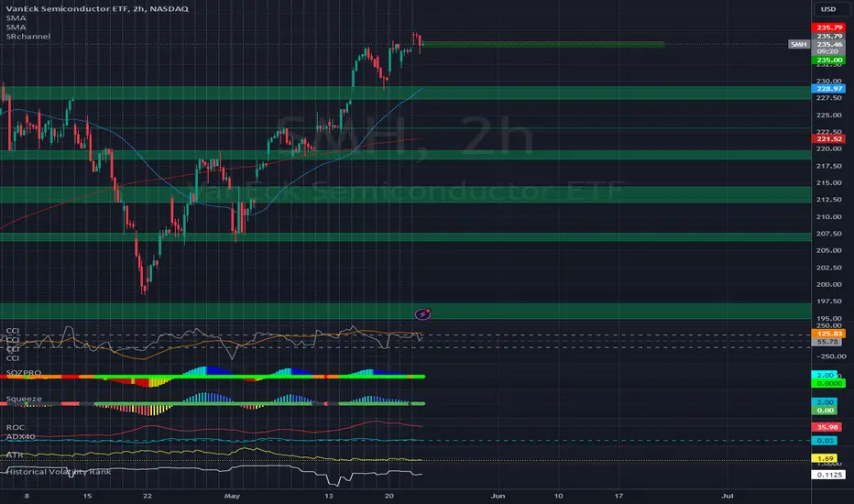Click the -250.00 CCI scale tick

[831, 356]
